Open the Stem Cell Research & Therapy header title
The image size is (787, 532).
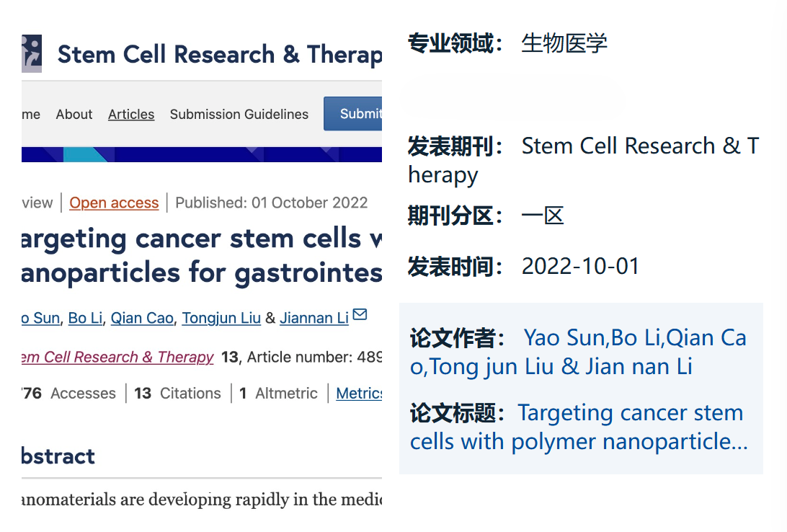219,55
